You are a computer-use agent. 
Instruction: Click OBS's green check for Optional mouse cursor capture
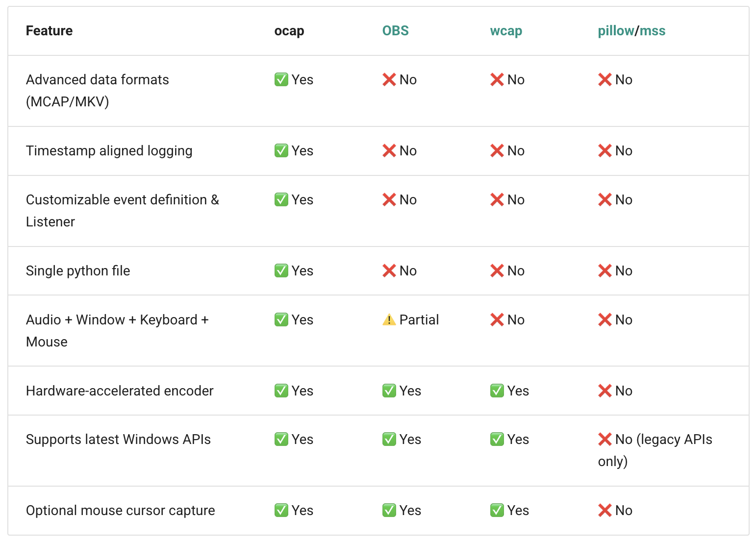(x=389, y=511)
